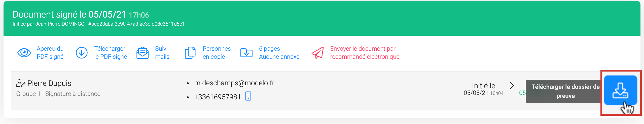Click "6 pages Aucune annexe" link
Image resolution: width=644 pixels, height=124 pixels.
(279, 53)
